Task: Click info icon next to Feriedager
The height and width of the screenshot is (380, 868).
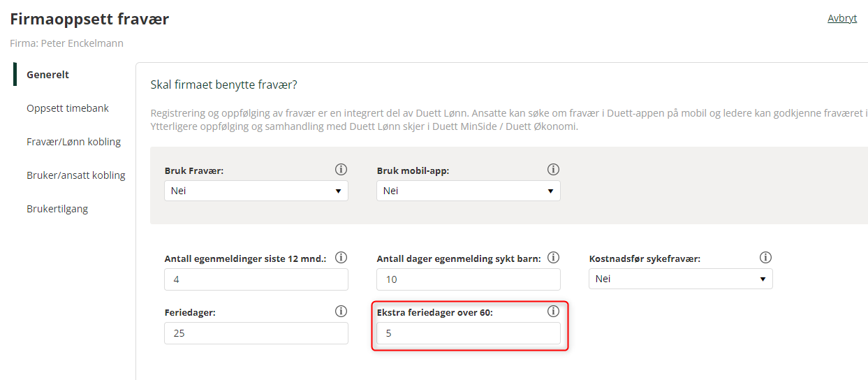Action: [x=341, y=312]
